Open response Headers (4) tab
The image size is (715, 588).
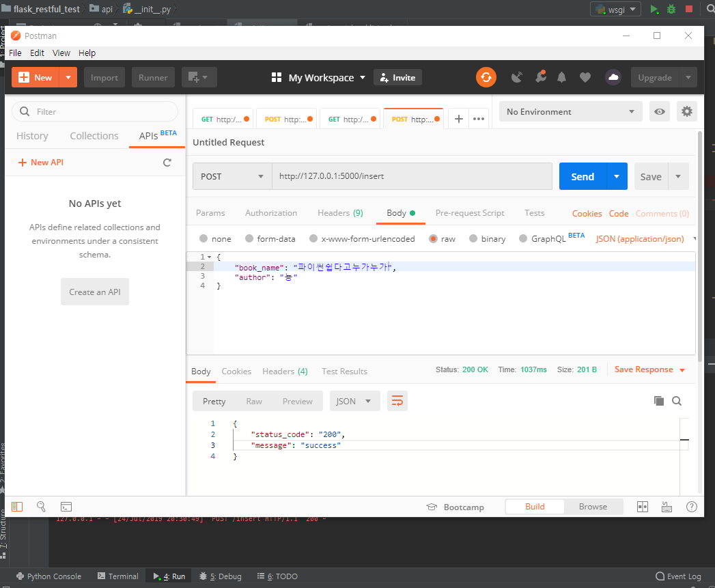pos(285,372)
